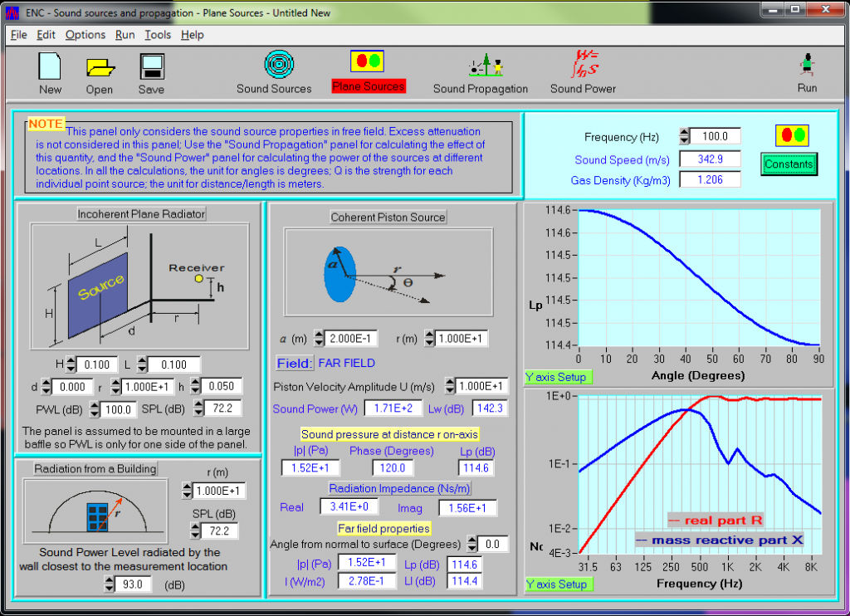Click the piston radius a (m) stepper
850x616 pixels.
tap(320, 339)
